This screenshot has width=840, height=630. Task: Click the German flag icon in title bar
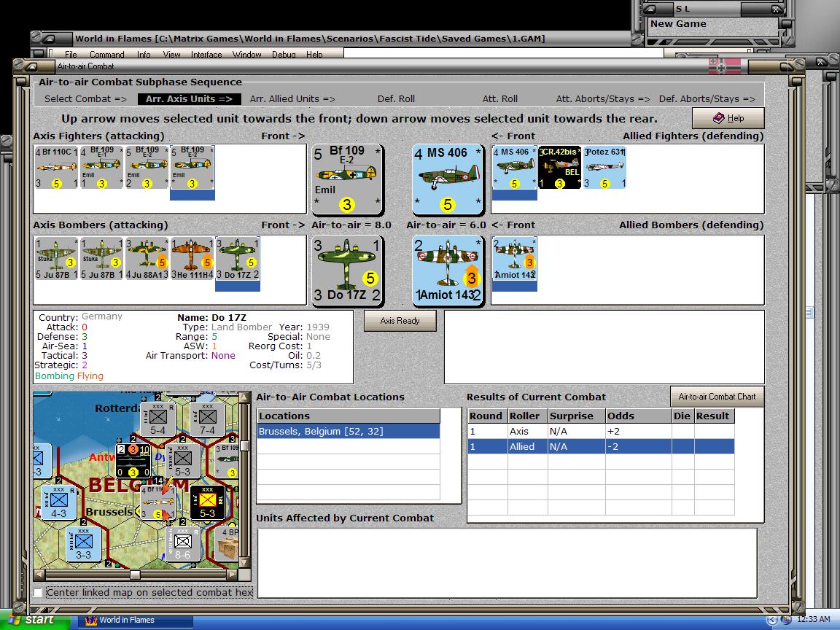click(x=725, y=66)
